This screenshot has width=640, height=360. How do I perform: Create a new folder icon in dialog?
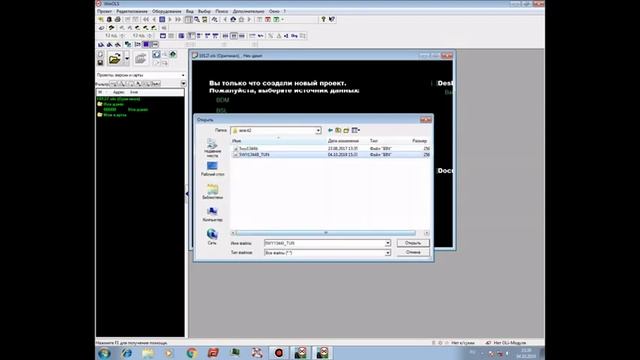(346, 130)
